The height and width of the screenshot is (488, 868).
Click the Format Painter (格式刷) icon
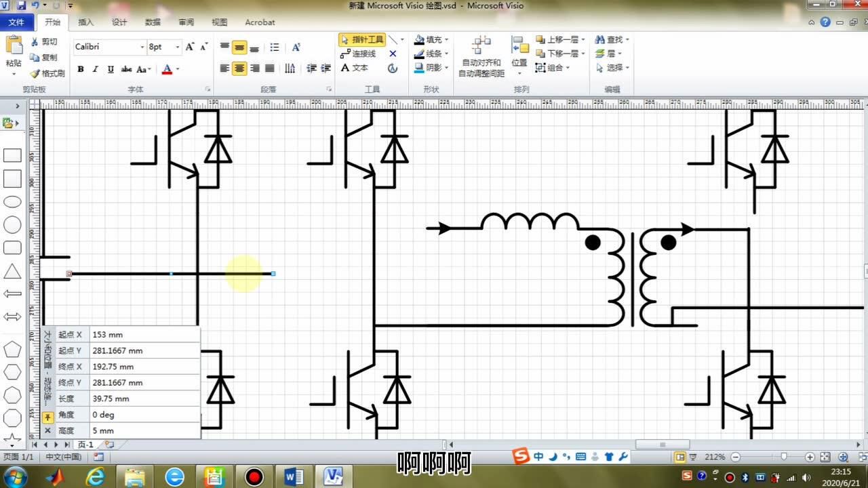47,73
